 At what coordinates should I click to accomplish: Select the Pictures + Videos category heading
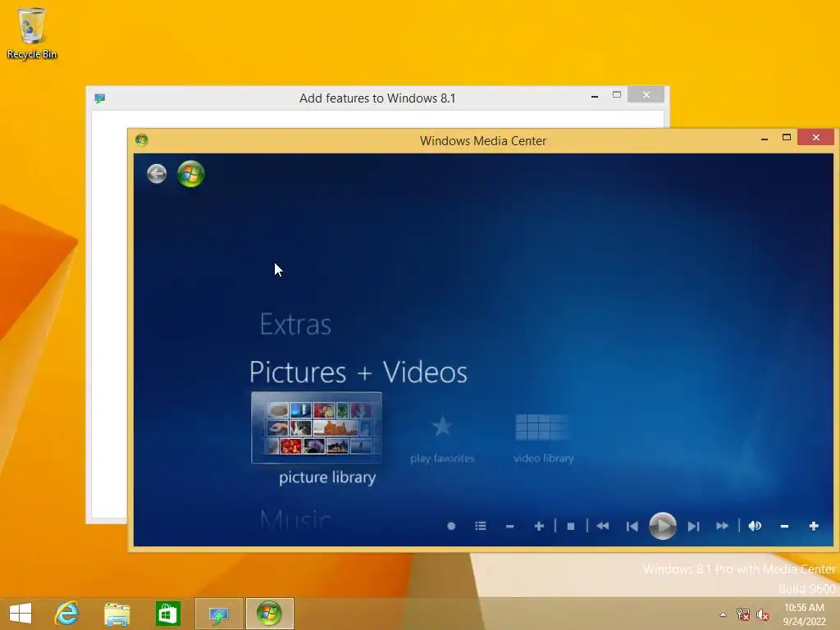(358, 372)
